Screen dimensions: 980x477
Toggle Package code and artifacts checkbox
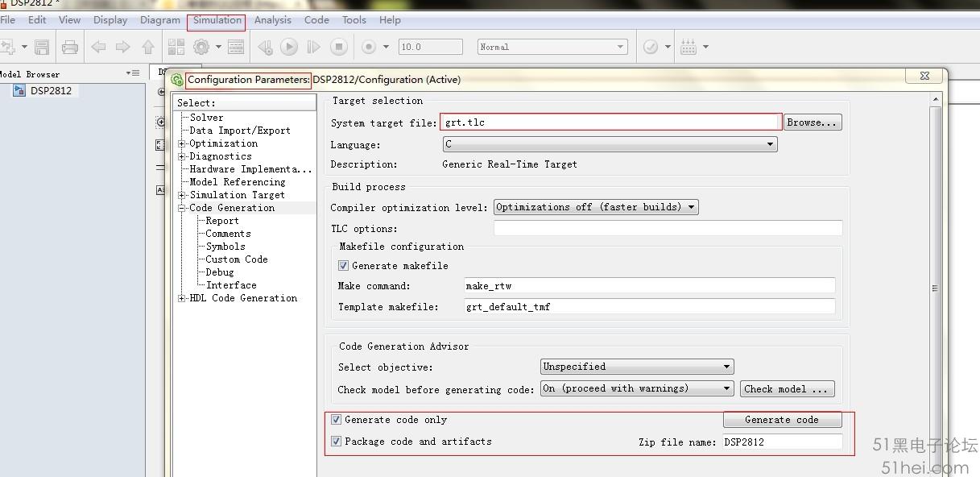337,442
